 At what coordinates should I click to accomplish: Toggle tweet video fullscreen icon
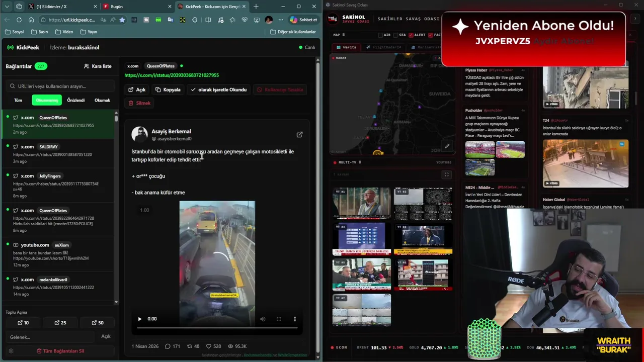pyautogui.click(x=279, y=319)
